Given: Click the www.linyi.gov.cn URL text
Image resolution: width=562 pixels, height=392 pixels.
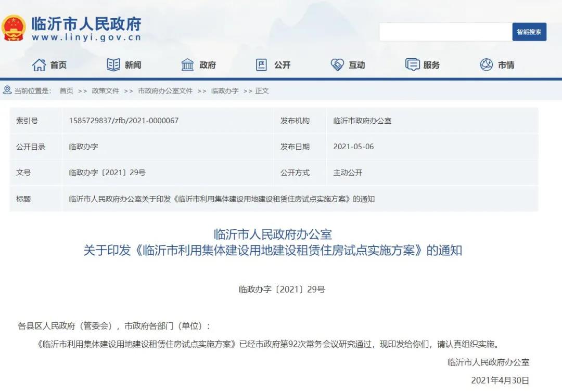Looking at the screenshot, I should point(86,37).
